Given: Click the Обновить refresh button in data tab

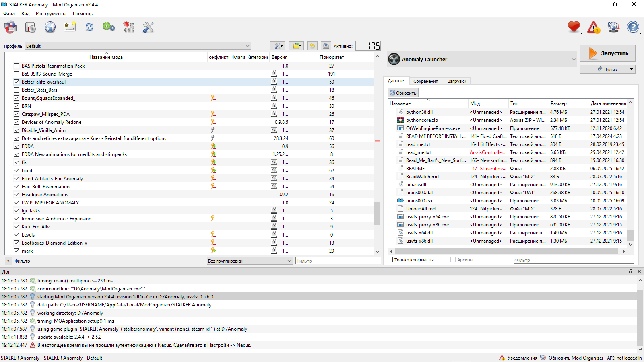Looking at the screenshot, I should 403,93.
